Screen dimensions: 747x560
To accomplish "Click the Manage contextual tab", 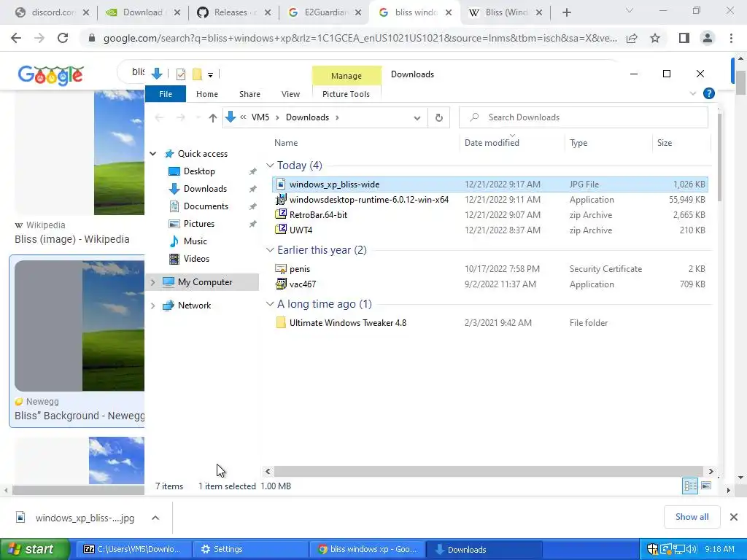I will tap(347, 76).
